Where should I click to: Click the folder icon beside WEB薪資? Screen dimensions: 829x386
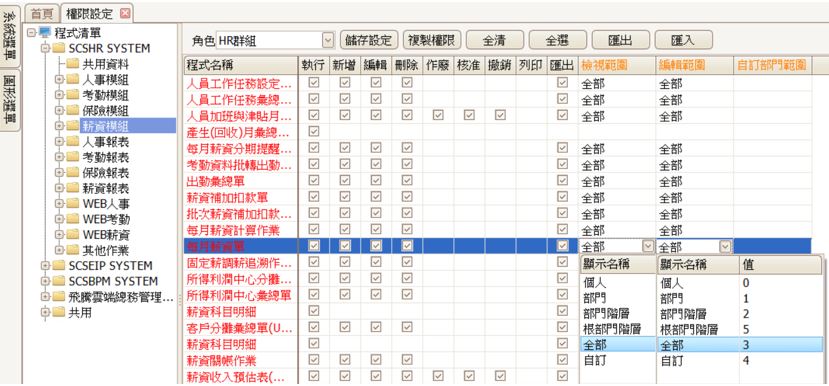pos(73,234)
